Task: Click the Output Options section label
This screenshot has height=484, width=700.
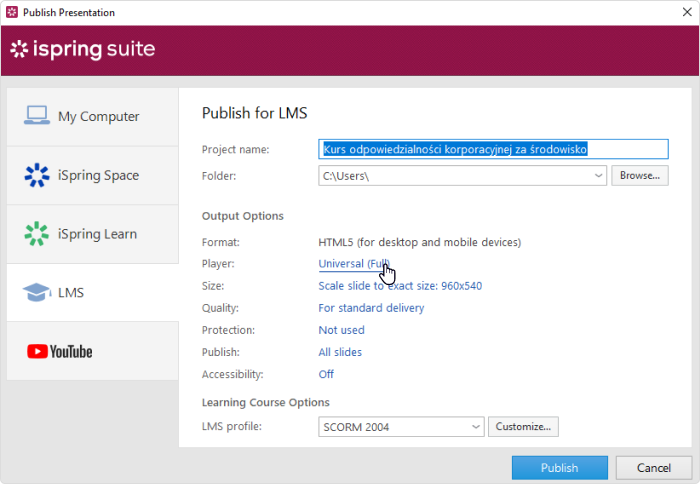Action: (242, 216)
